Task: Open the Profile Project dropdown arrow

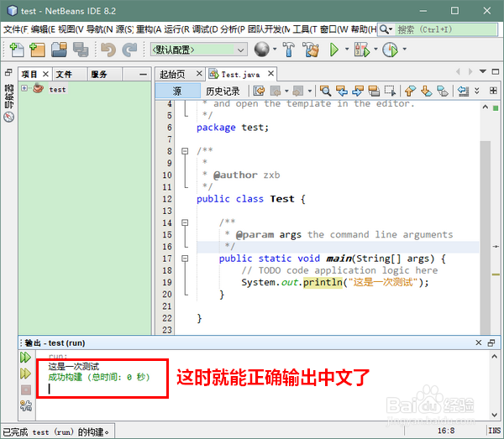Action: click(404, 50)
